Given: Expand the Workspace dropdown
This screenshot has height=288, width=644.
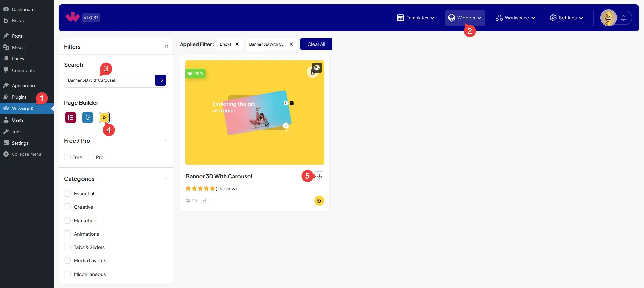Looking at the screenshot, I should tap(516, 18).
